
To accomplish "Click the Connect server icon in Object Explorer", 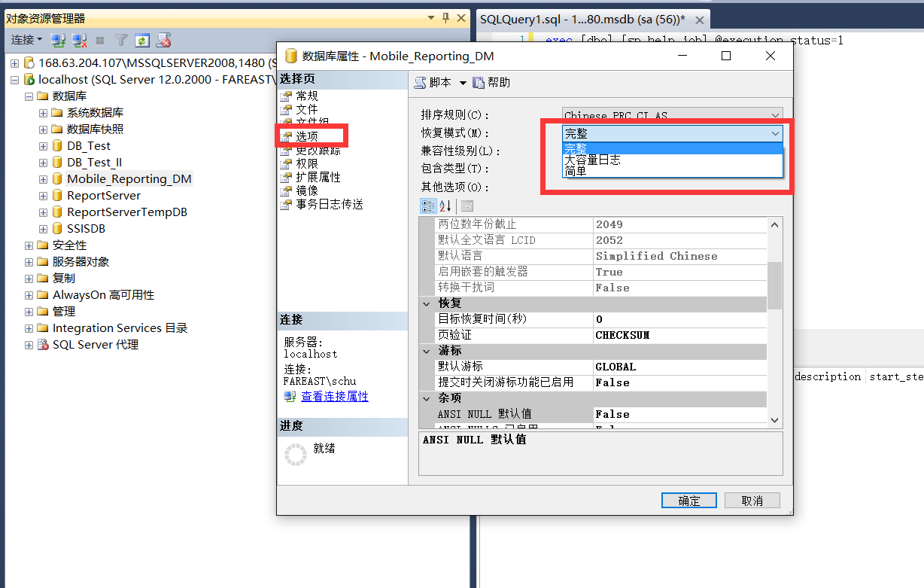I will coord(59,40).
